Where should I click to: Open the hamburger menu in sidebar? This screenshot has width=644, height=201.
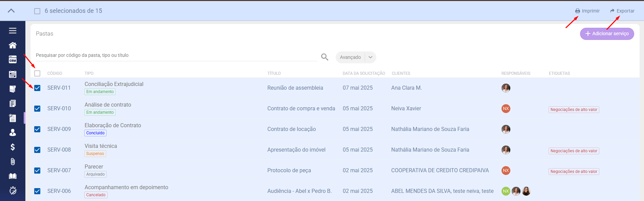click(13, 31)
